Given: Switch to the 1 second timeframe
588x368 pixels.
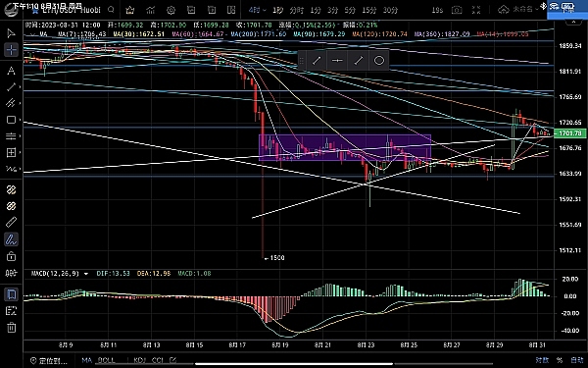Looking at the screenshot, I should [x=278, y=10].
